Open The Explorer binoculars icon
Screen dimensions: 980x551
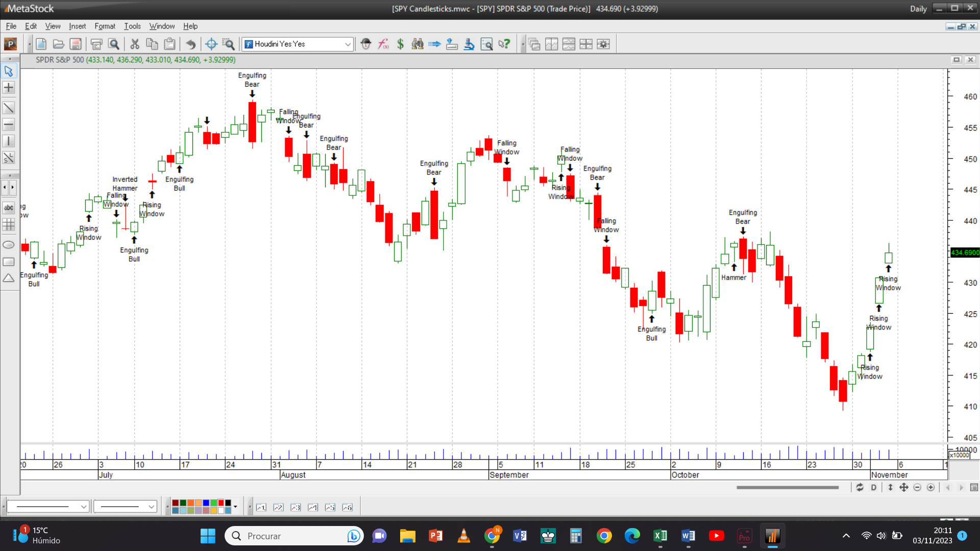(418, 44)
